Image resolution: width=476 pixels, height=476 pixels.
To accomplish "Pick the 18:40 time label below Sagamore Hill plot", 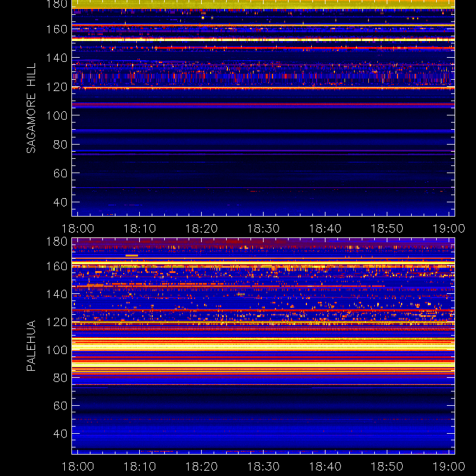I will (325, 228).
